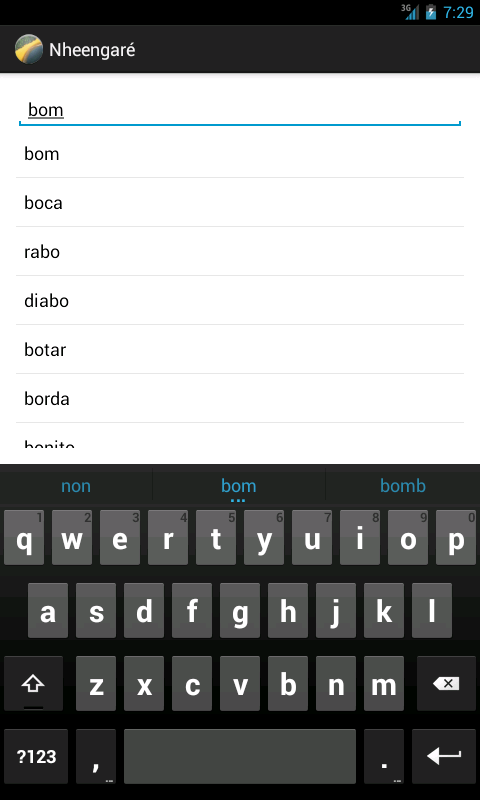The height and width of the screenshot is (800, 480).
Task: Open the first "bom" result in list
Action: [x=240, y=154]
